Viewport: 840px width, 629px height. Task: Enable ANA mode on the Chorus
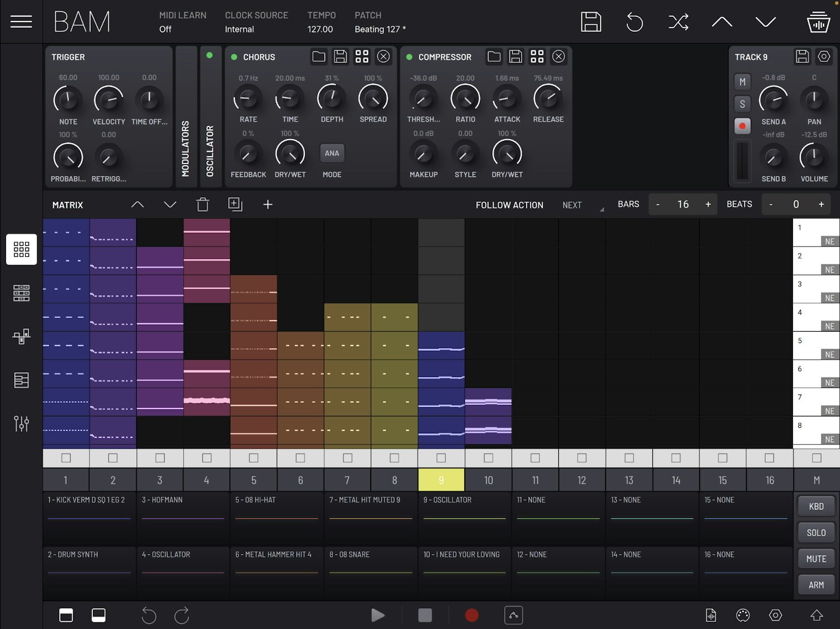point(331,153)
